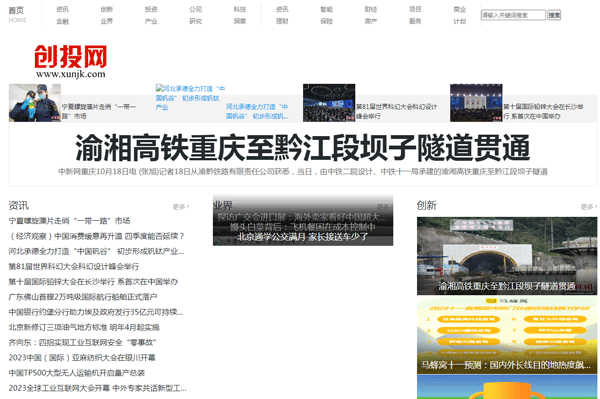The height and width of the screenshot is (399, 600).
Task: Click the keyword search input field
Action: click(513, 15)
